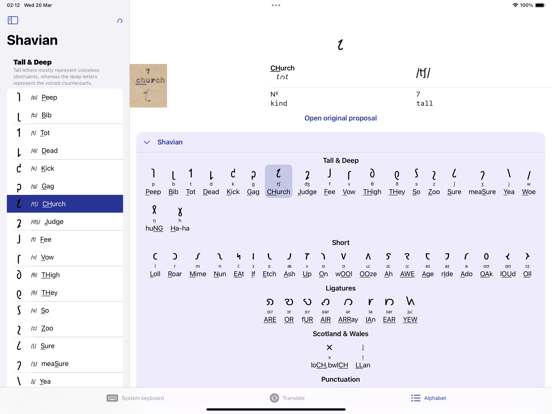Image resolution: width=552 pixels, height=414 pixels.
Task: Select highlighted CHurch row in sidebar
Action: click(65, 204)
